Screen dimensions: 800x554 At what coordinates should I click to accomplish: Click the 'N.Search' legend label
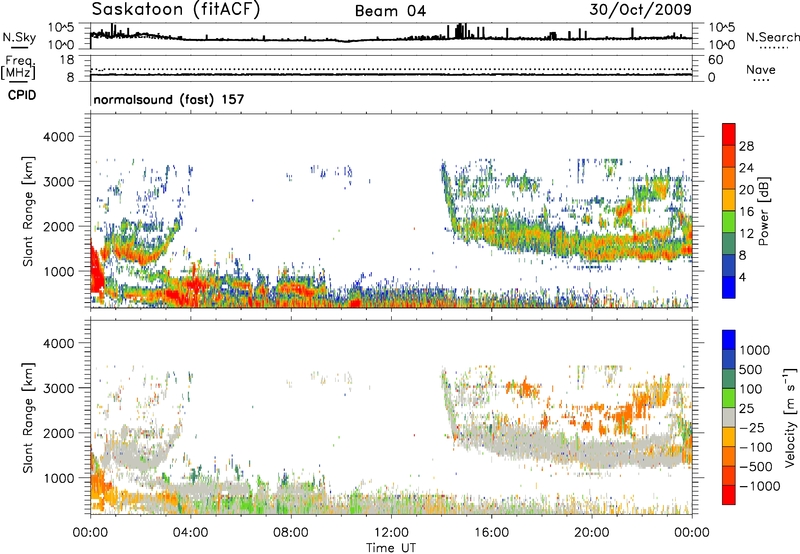[772, 37]
